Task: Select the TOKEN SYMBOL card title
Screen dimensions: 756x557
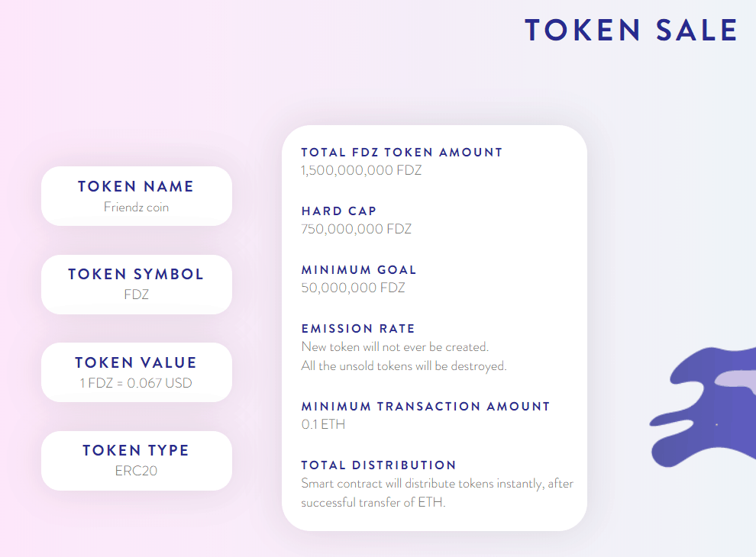Action: pyautogui.click(x=136, y=274)
